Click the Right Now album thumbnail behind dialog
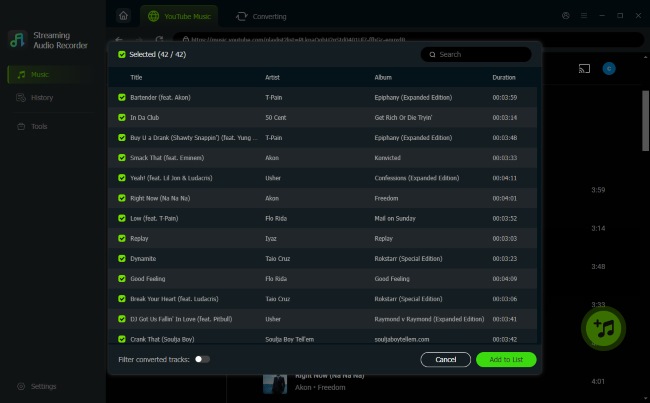 click(x=275, y=384)
